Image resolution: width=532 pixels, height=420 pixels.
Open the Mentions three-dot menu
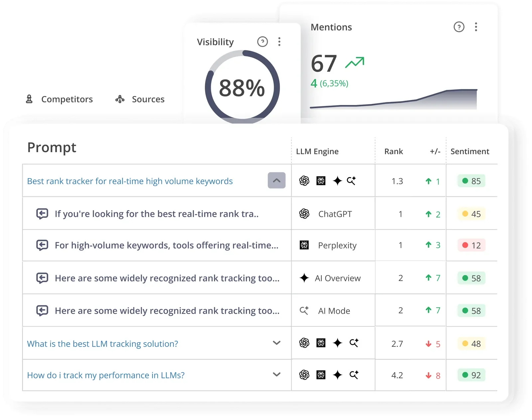476,27
